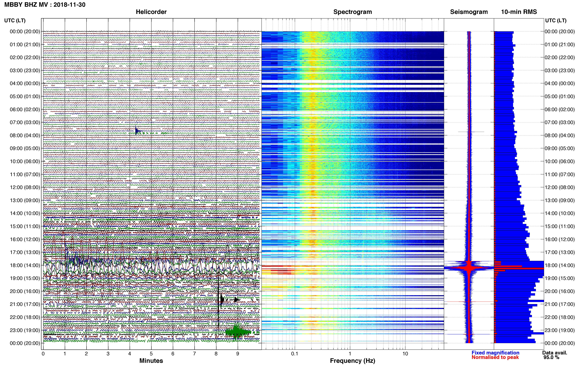Click the 1 Hz frequency tick label
588x368 pixels.
[x=350, y=354]
